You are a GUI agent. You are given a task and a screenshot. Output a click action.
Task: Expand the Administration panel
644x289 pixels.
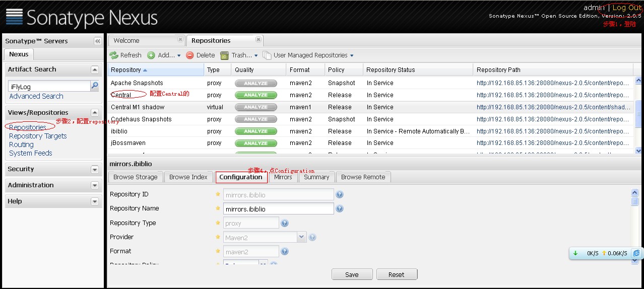pyautogui.click(x=94, y=185)
